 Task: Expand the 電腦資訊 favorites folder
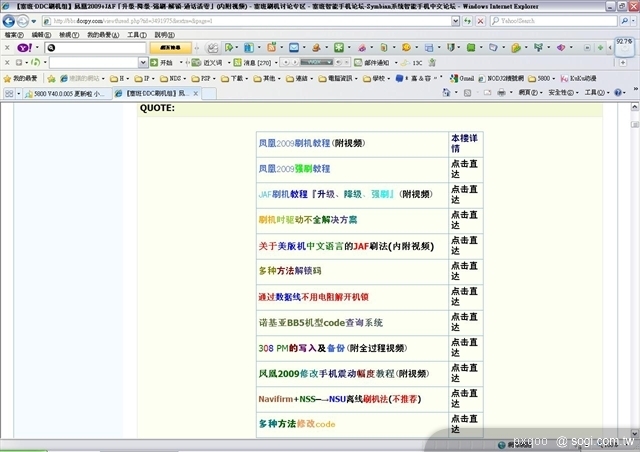[x=338, y=78]
